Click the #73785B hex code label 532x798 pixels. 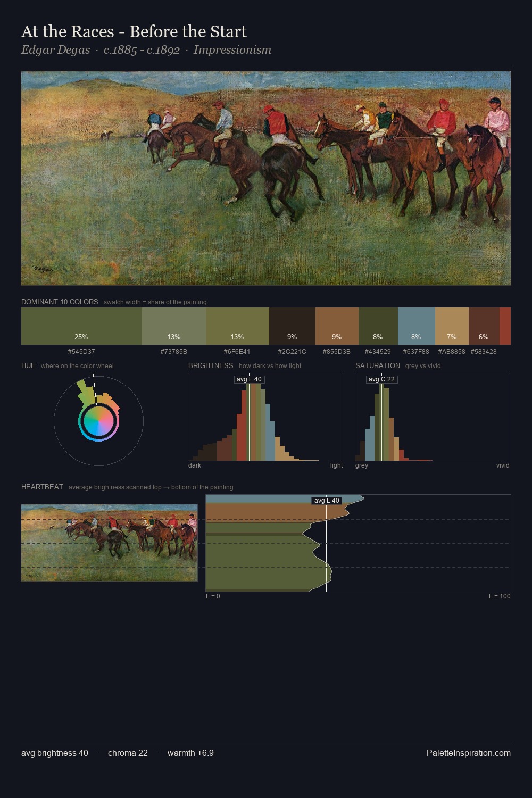click(x=174, y=352)
